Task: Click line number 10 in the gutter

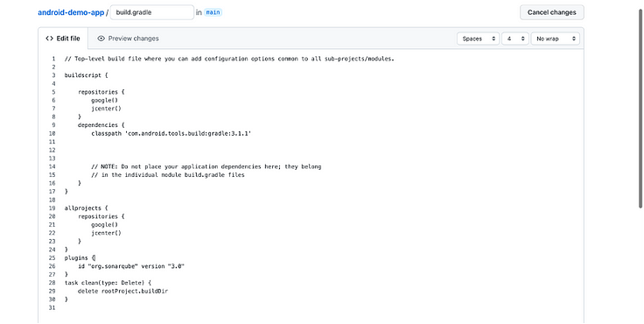Action: click(52, 134)
